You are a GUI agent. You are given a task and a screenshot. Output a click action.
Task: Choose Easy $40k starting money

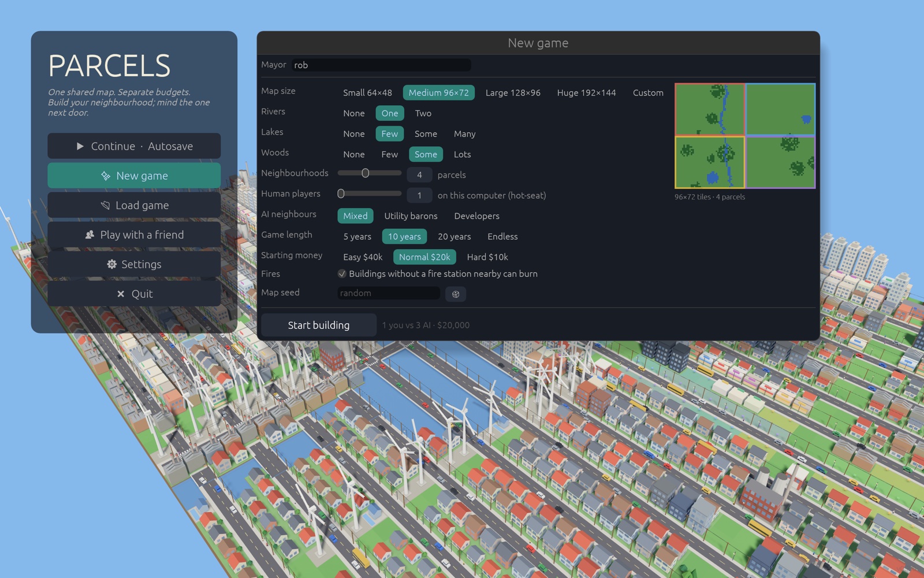pos(363,257)
